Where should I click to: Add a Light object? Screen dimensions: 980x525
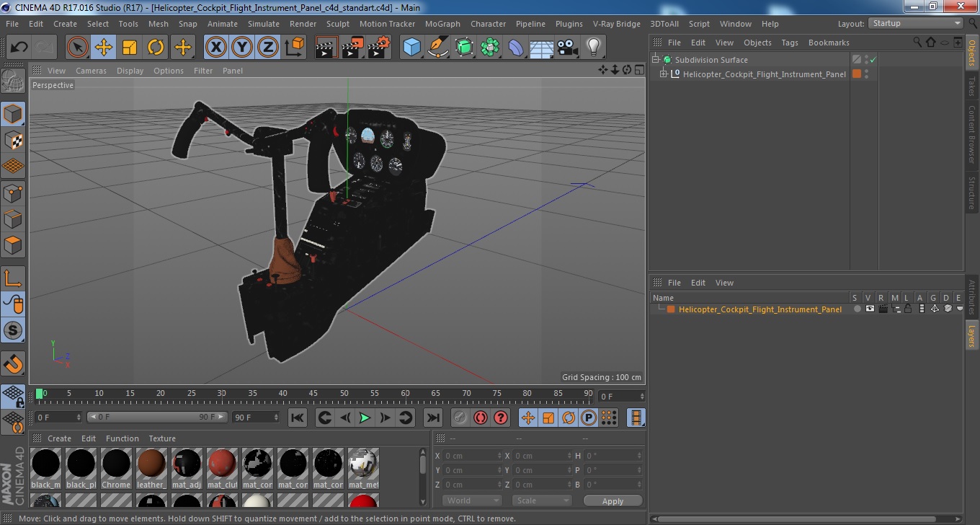coord(594,48)
